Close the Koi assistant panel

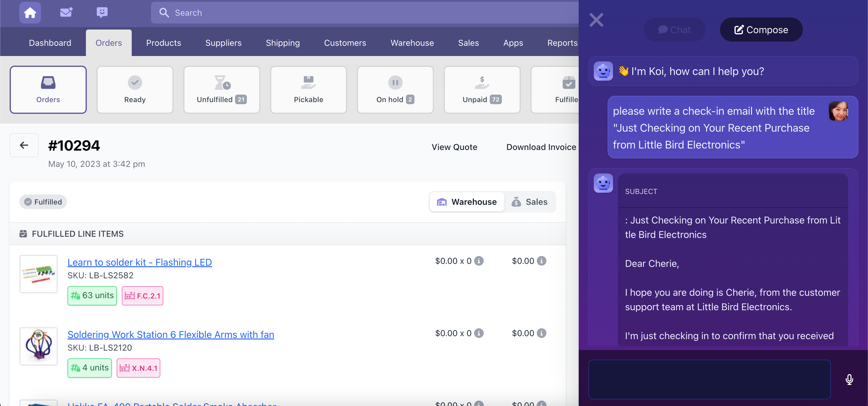596,20
